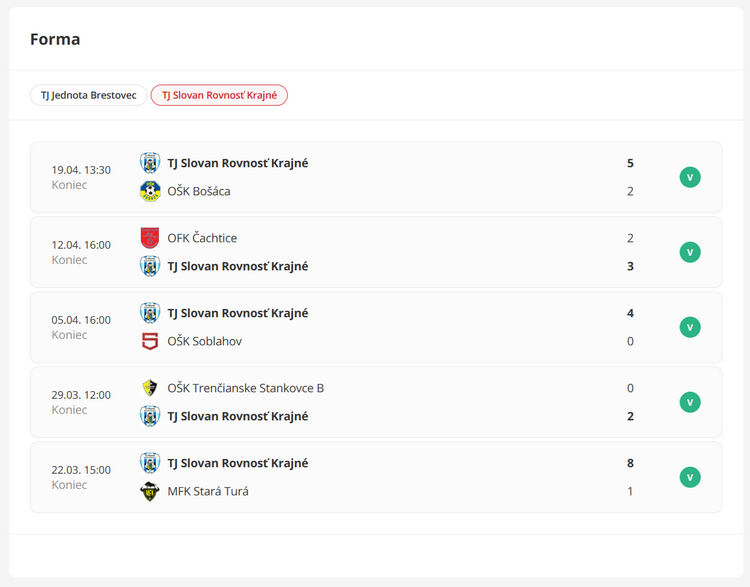750x587 pixels.
Task: Open TJ Slovan Rovnosť Krajné name in 19.04. match
Action: click(238, 163)
